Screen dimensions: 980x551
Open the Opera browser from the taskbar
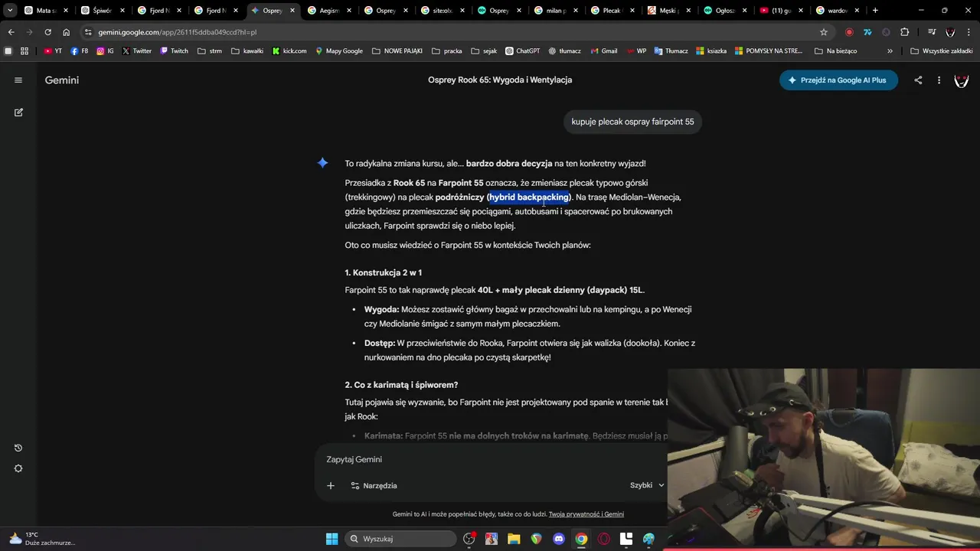click(x=604, y=539)
